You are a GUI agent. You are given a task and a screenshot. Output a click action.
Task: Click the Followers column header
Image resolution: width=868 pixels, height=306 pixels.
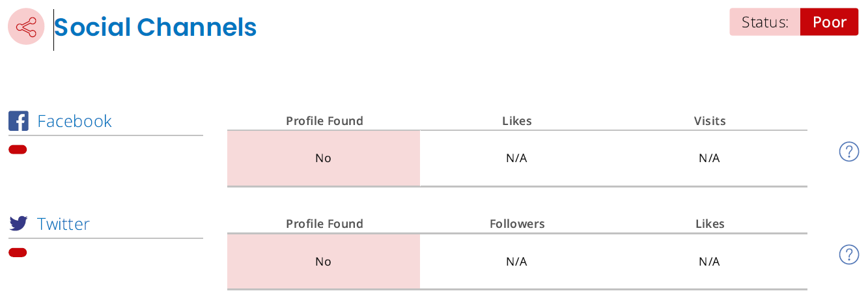(517, 224)
